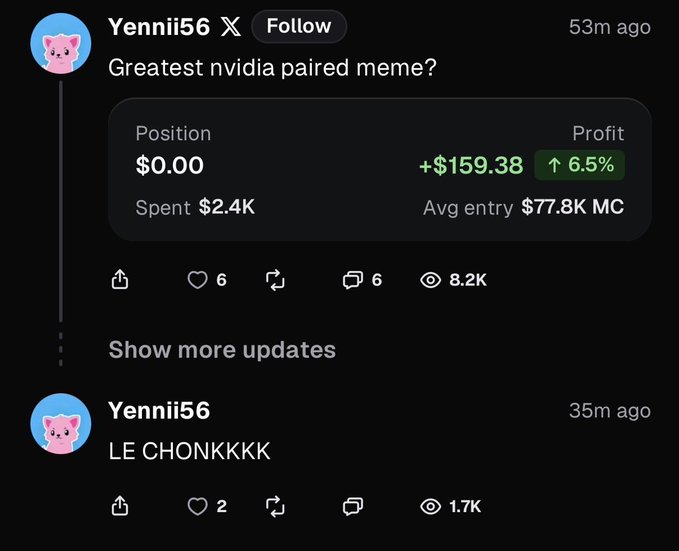Image resolution: width=679 pixels, height=551 pixels.
Task: Share the first post via share icon
Action: click(x=120, y=279)
